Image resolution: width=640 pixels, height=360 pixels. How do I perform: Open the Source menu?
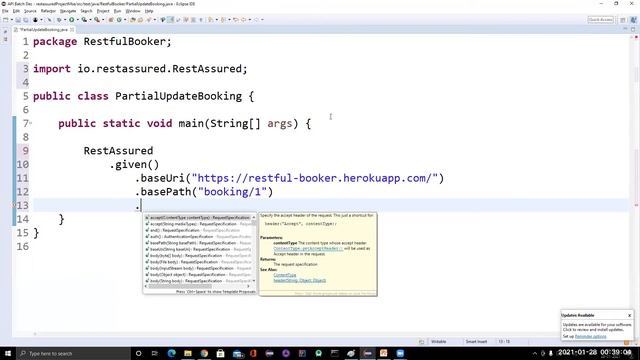(30, 11)
